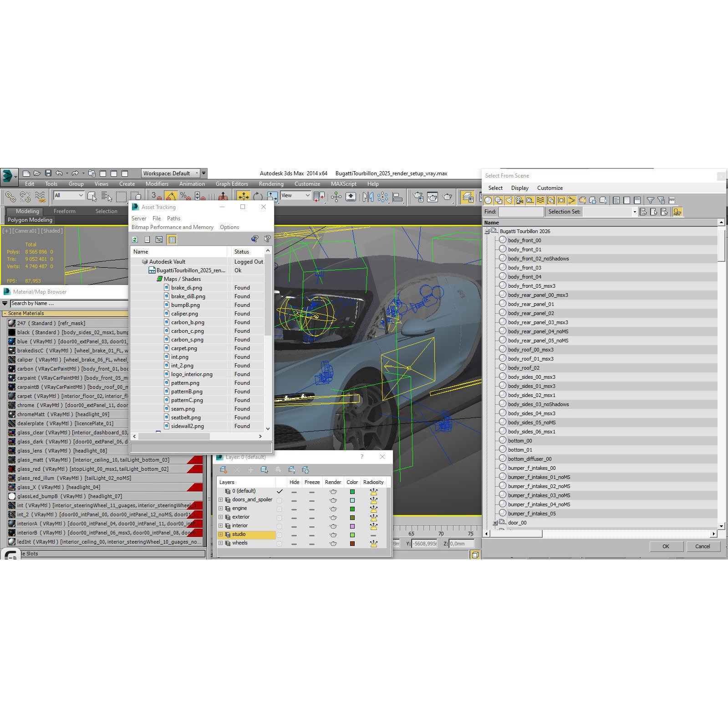Open Paths menu in Asset Tracking
Screen dimensions: 728x728
coord(173,219)
